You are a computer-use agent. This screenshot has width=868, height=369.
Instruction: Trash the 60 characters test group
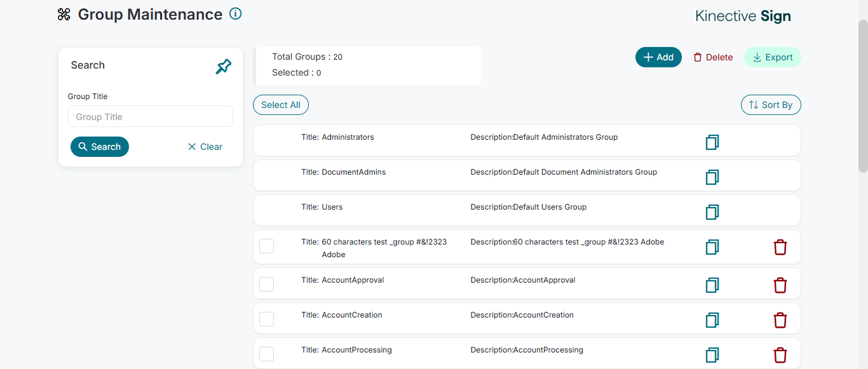pyautogui.click(x=780, y=247)
